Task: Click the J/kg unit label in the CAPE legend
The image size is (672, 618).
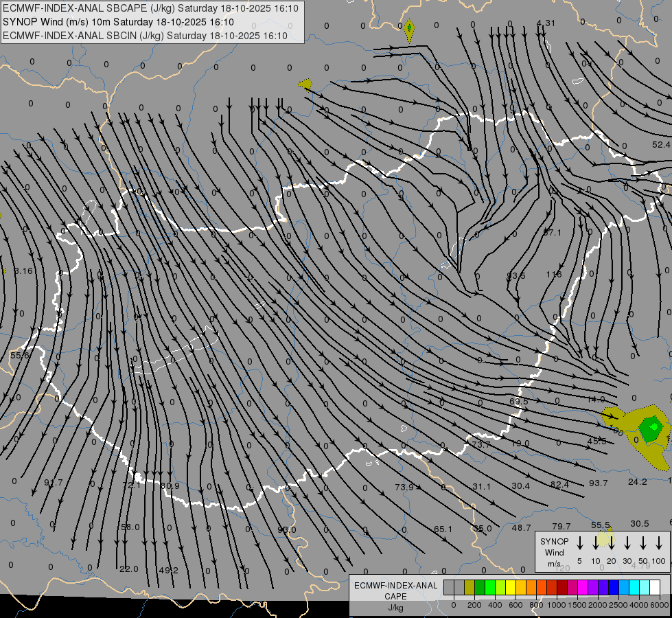Action: tap(395, 608)
